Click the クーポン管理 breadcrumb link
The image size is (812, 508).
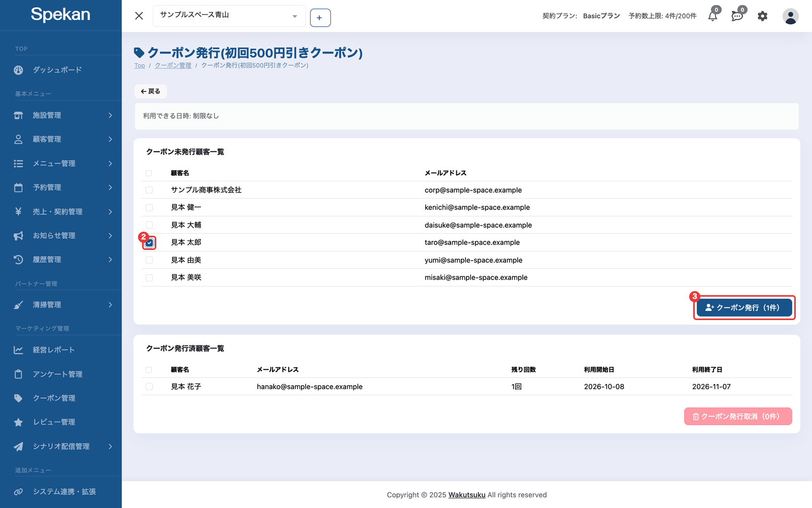click(173, 66)
